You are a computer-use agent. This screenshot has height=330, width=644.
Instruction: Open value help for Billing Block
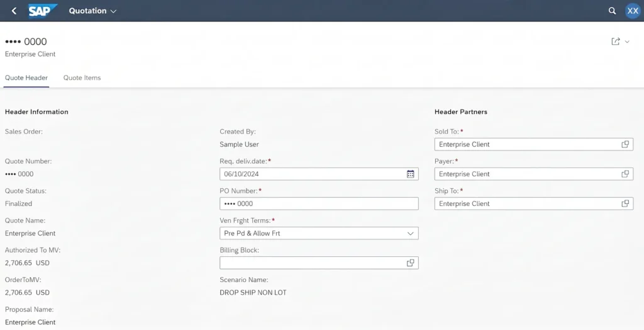coord(410,263)
